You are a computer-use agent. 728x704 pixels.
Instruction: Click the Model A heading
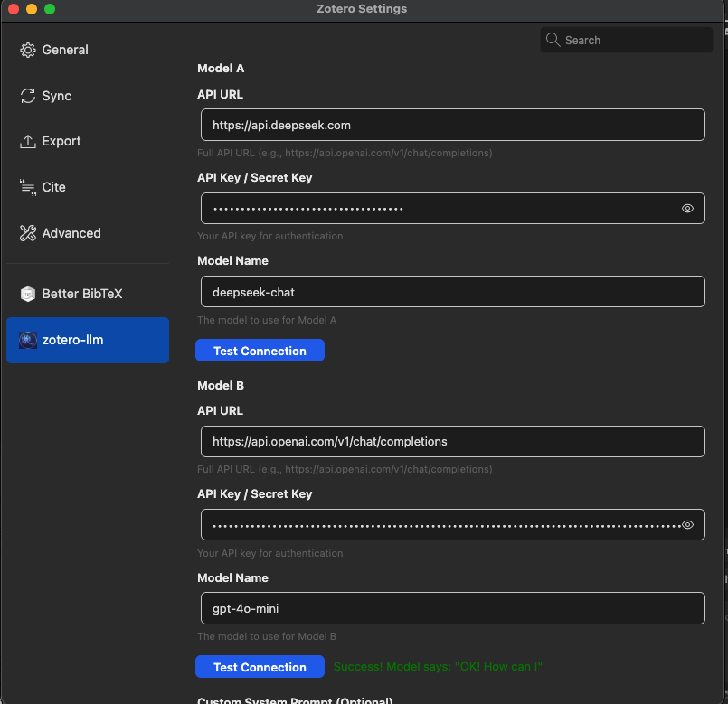221,69
